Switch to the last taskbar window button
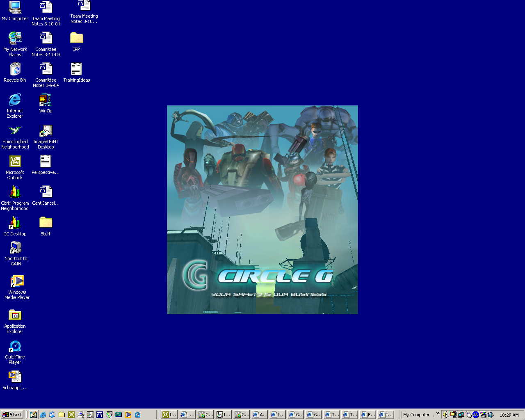Viewport: 525px width, 420px height. point(386,415)
